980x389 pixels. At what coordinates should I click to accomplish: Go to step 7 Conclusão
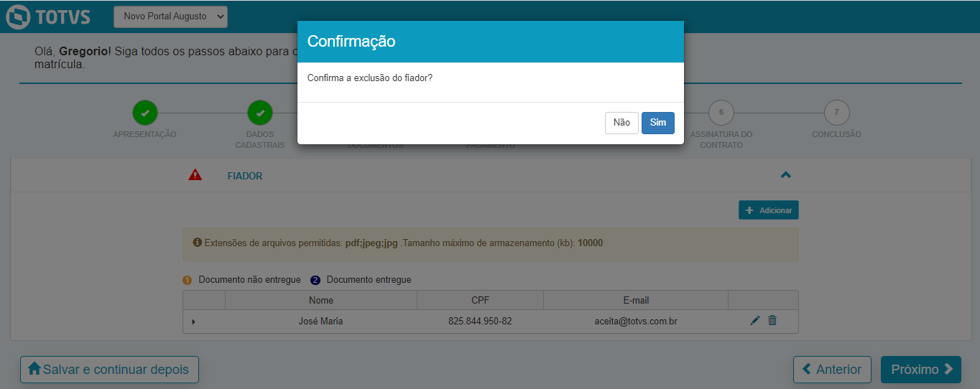[836, 113]
